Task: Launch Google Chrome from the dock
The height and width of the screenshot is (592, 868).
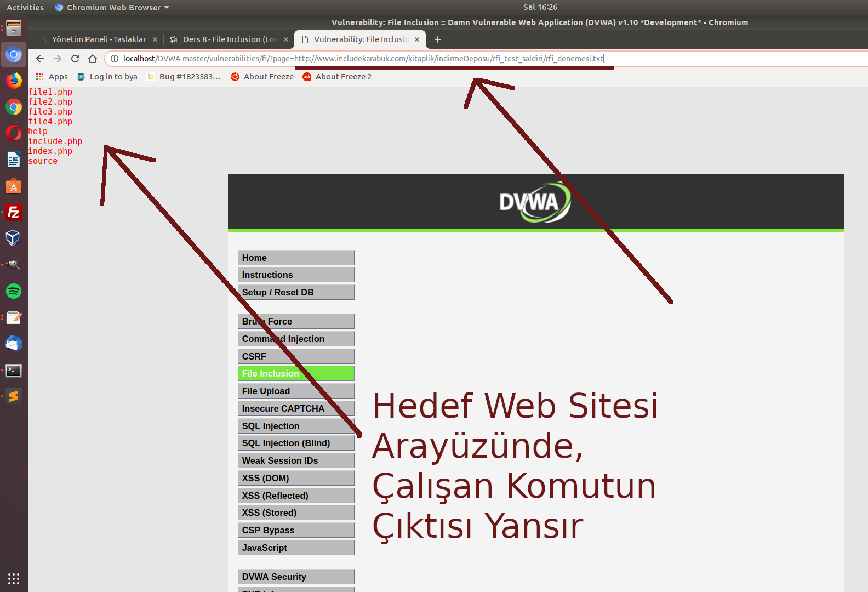Action: coord(14,107)
